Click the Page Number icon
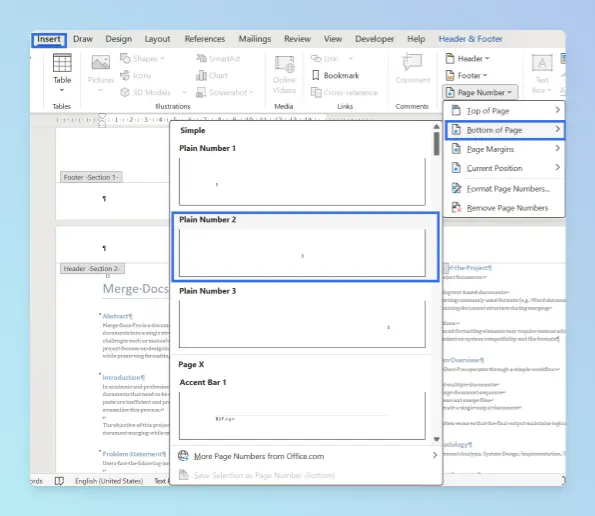The width and height of the screenshot is (595, 516). pyautogui.click(x=450, y=92)
